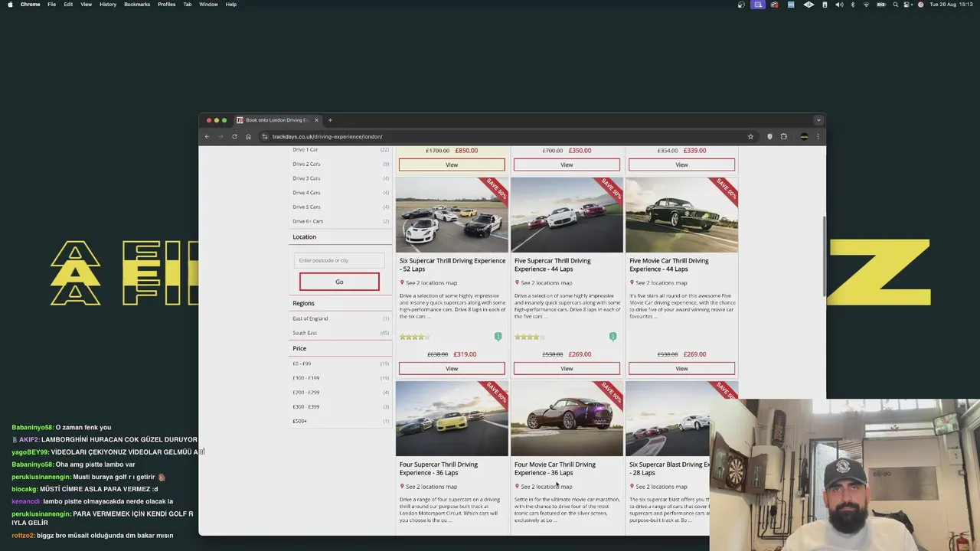Open Control Center in the menu bar
This screenshot has width=980, height=551.
point(908,5)
